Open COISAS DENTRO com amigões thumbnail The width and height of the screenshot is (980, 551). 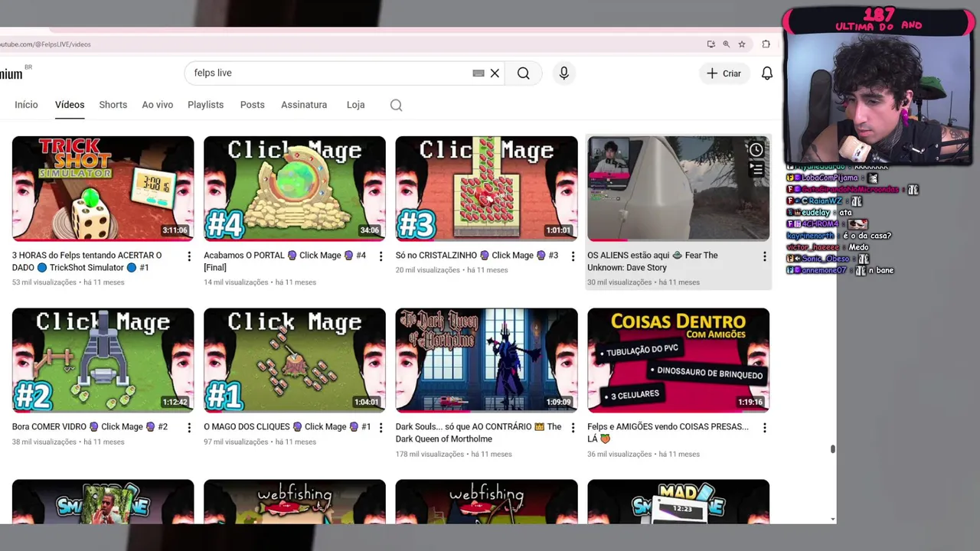(x=678, y=360)
